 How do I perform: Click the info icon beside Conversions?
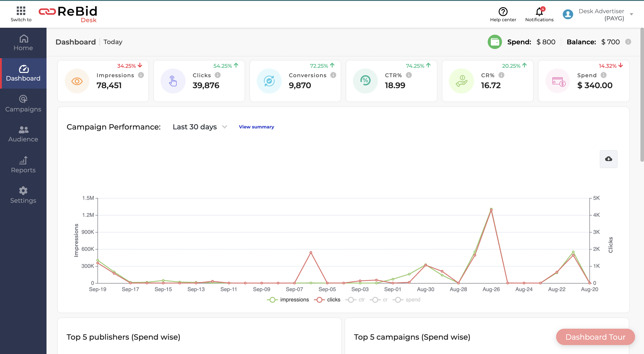(333, 75)
